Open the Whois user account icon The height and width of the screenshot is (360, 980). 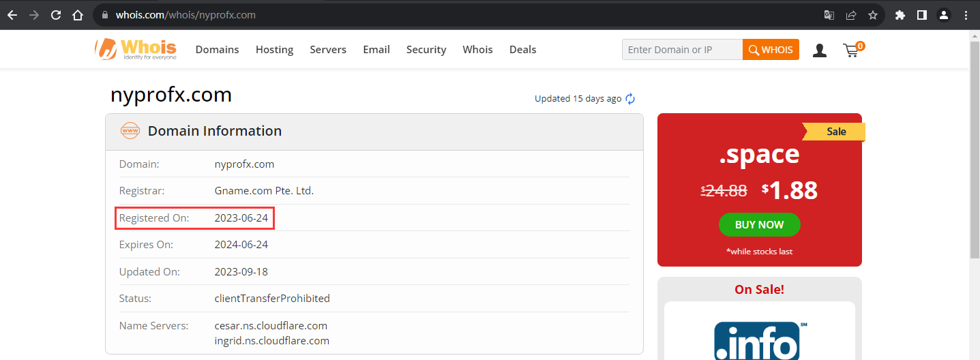click(x=820, y=50)
